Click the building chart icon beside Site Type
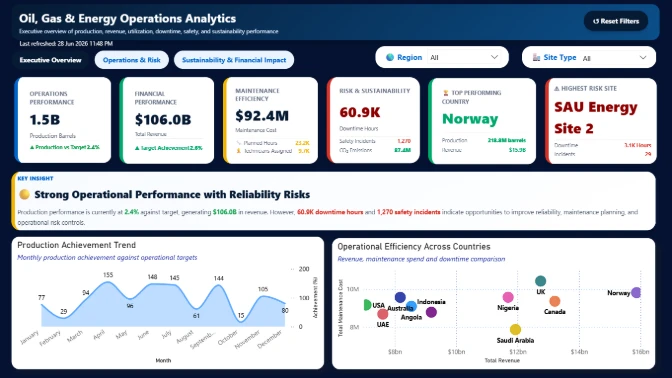The width and height of the screenshot is (672, 378). tap(536, 57)
